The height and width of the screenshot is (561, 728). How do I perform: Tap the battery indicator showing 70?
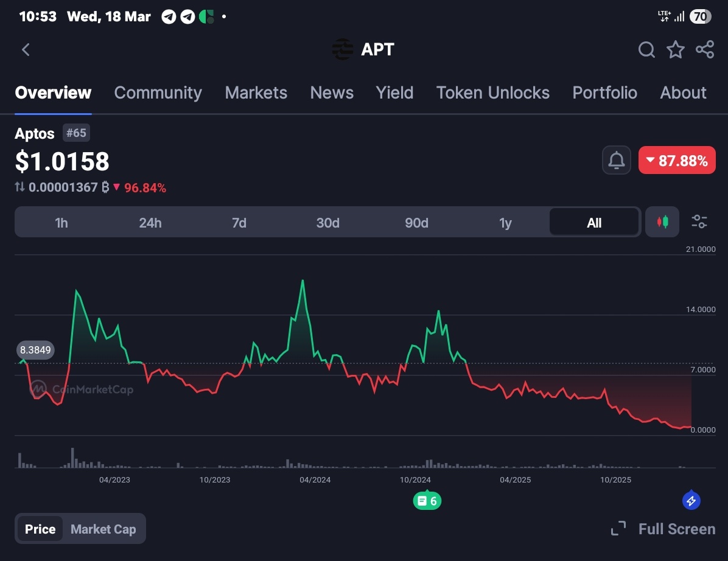point(700,16)
